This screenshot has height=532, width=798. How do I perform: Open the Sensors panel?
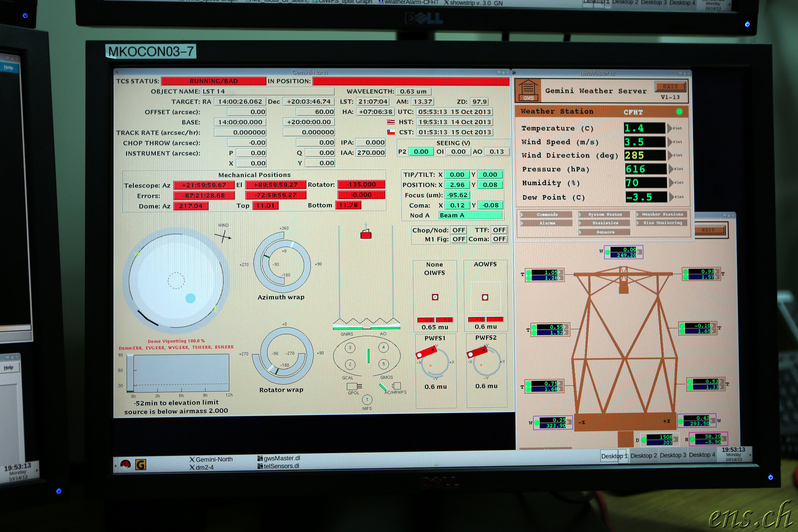pos(604,232)
